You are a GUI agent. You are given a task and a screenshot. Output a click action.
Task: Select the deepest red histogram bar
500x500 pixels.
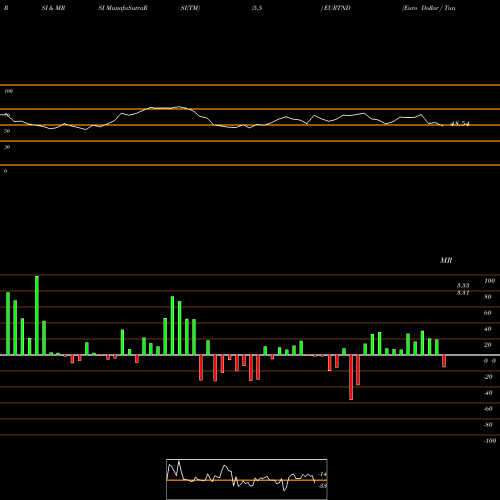point(351,377)
